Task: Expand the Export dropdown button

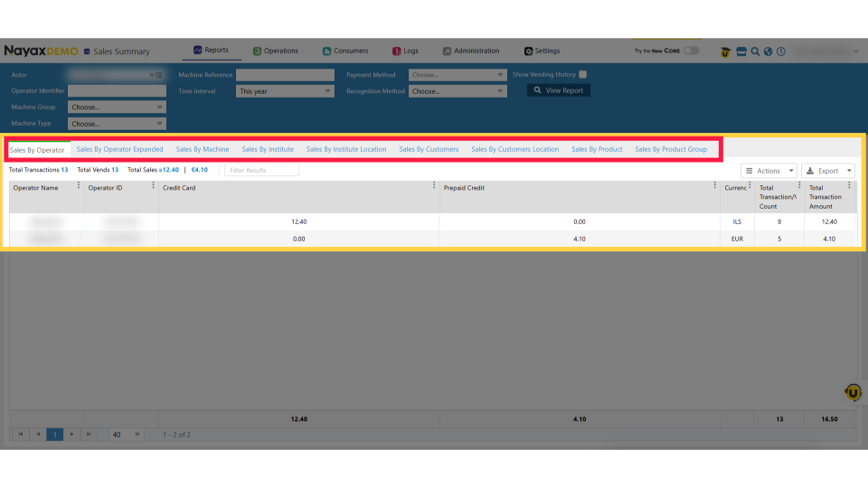Action: pyautogui.click(x=828, y=171)
